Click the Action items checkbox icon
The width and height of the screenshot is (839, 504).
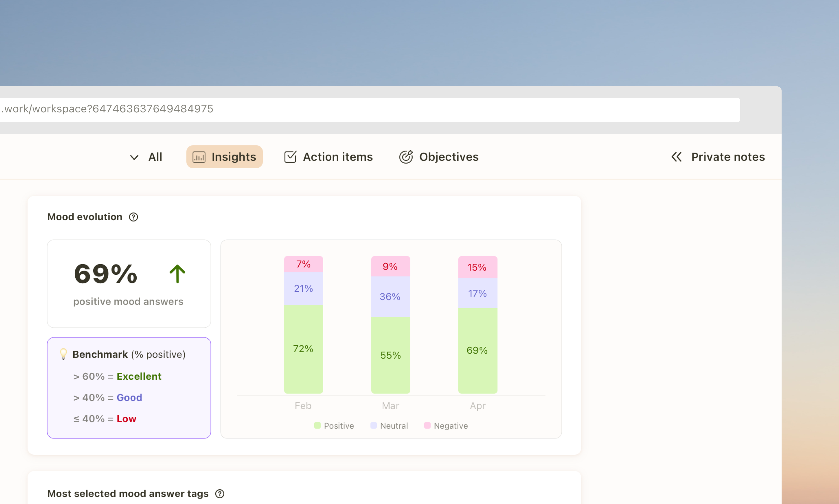click(x=290, y=157)
